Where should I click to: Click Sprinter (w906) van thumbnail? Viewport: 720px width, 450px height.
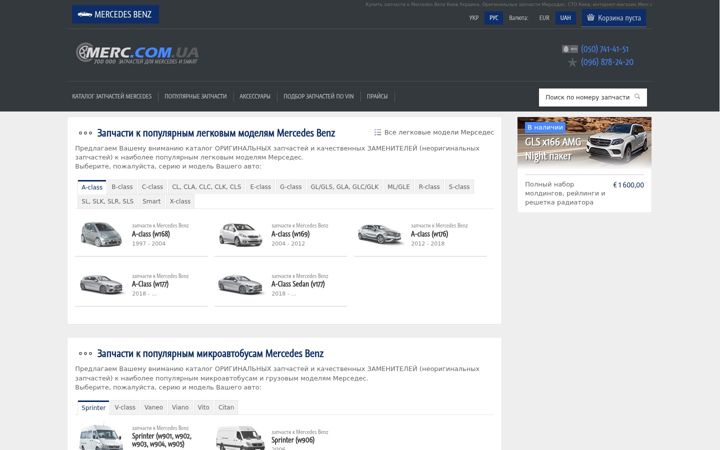[x=240, y=438]
